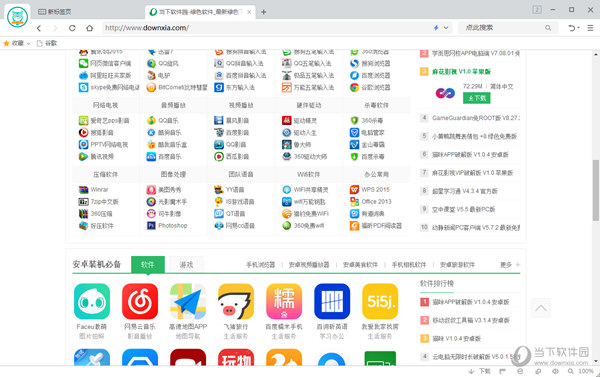This screenshot has height=377, width=600.
Task: Switch to the 游戏 tab
Action: pos(186,264)
